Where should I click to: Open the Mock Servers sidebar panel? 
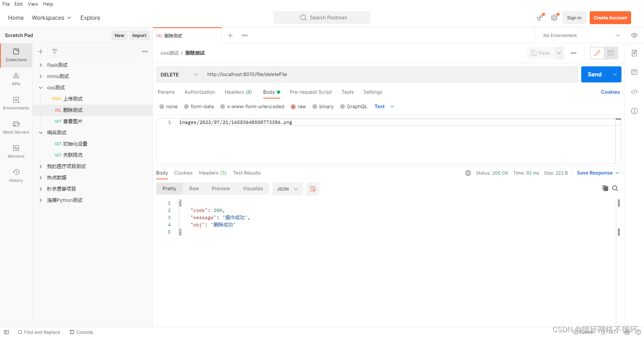click(x=16, y=127)
